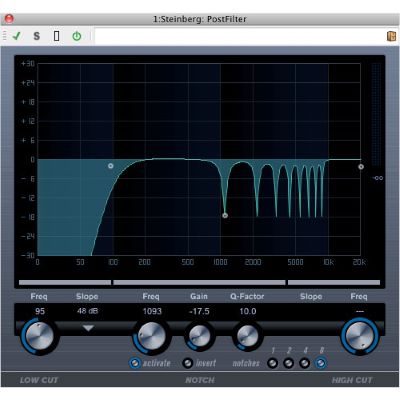Click the preset name field in toolbar
The width and height of the screenshot is (400, 400).
239,36
